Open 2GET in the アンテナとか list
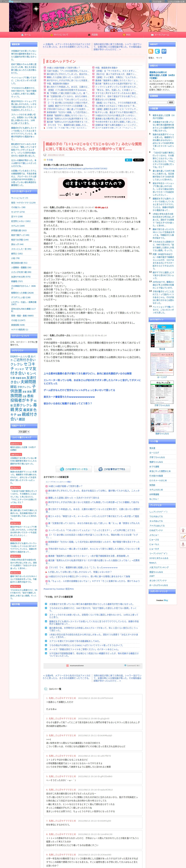186x868 pixels. coord(152,576)
